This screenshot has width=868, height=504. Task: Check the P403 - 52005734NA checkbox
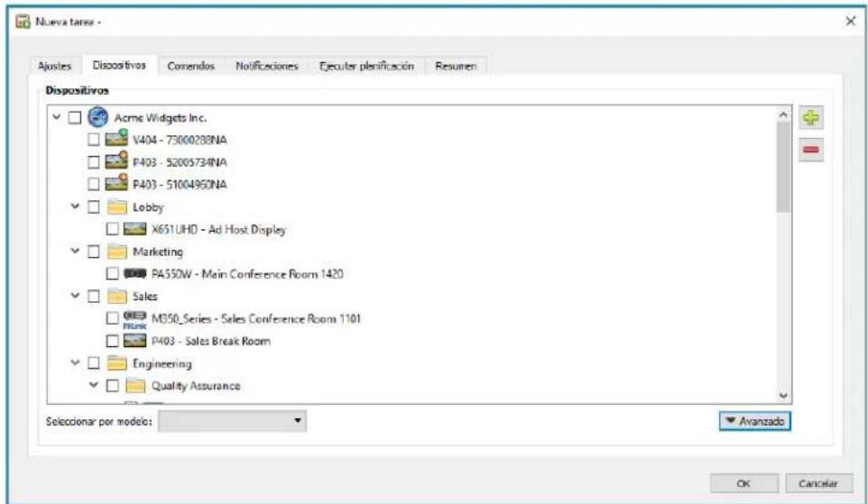click(x=94, y=161)
